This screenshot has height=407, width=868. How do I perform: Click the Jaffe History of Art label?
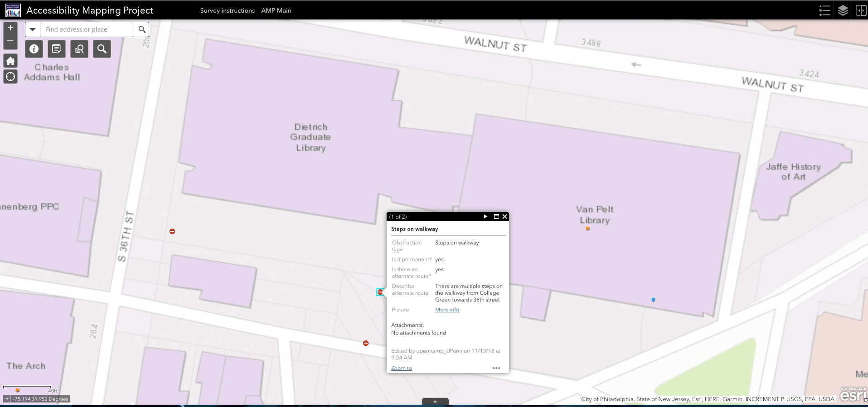click(x=793, y=172)
